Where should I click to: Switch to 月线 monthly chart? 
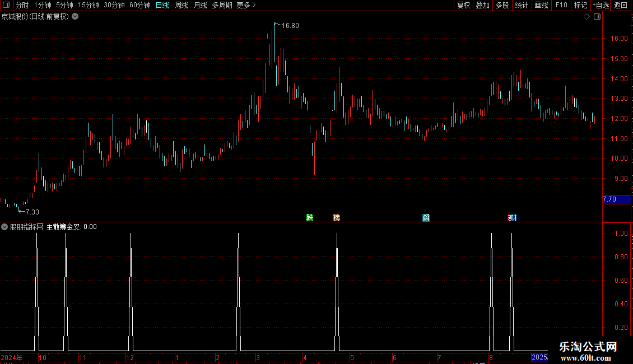pyautogui.click(x=200, y=5)
